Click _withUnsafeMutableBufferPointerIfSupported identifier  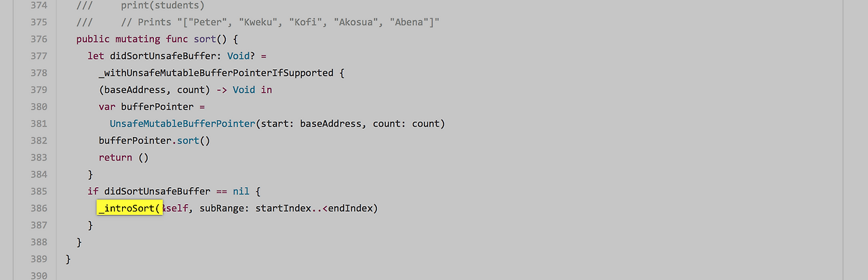(x=216, y=73)
